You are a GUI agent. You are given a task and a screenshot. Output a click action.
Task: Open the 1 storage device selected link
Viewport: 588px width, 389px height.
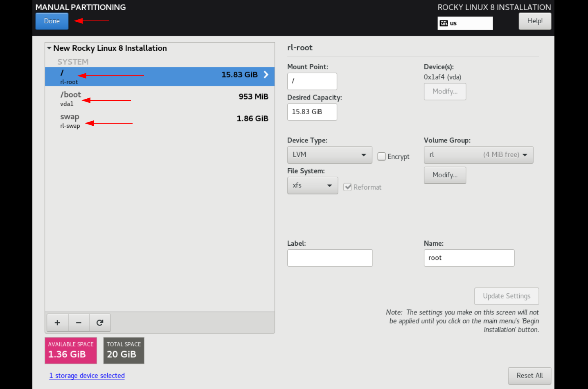pyautogui.click(x=87, y=375)
